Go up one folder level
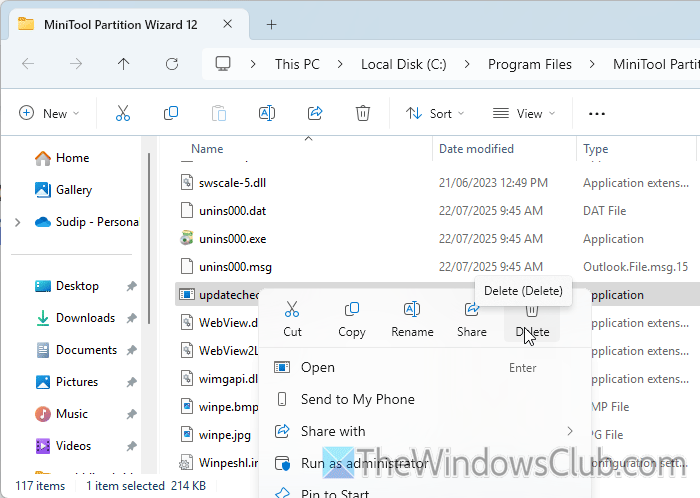The width and height of the screenshot is (700, 498). 123,64
